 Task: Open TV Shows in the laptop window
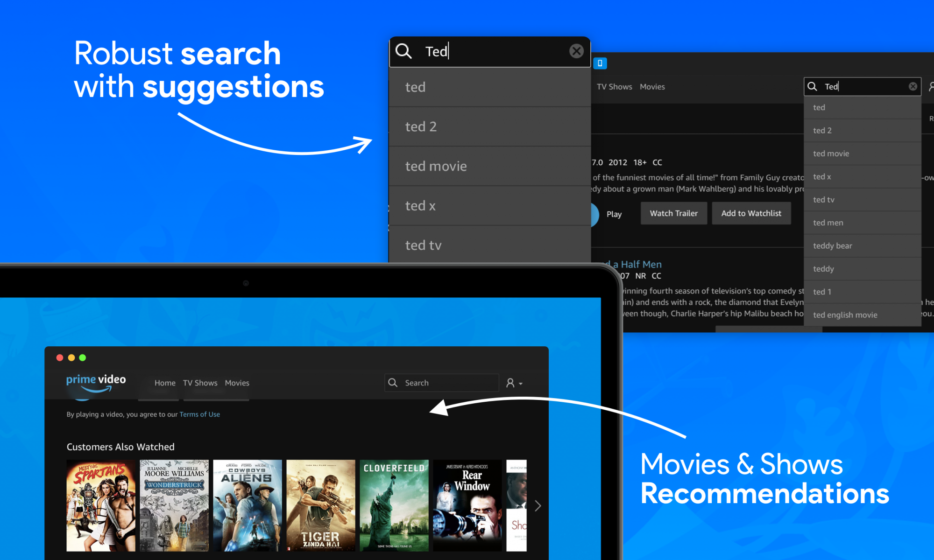click(x=200, y=383)
